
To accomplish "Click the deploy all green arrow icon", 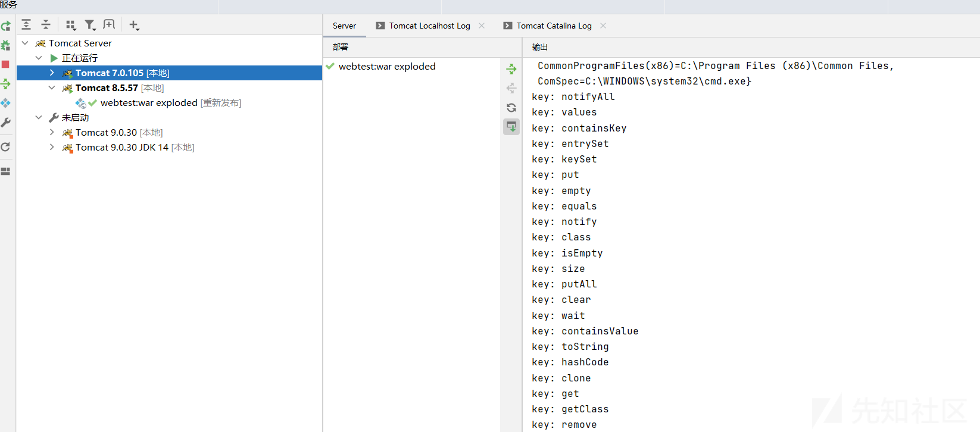I will click(511, 69).
